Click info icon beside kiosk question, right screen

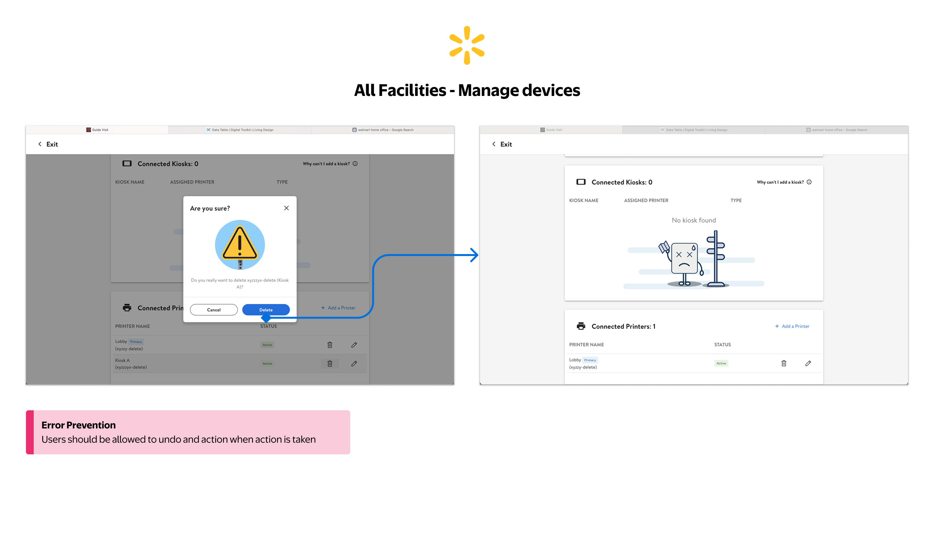click(809, 182)
